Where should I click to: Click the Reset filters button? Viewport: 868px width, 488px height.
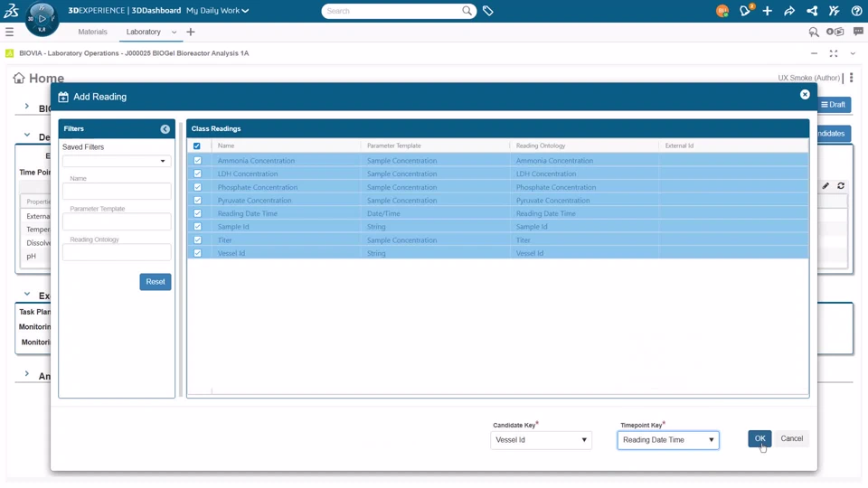pyautogui.click(x=155, y=282)
